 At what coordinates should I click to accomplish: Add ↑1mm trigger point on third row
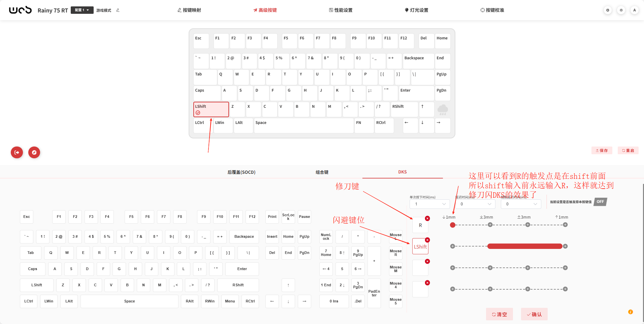[565, 268]
